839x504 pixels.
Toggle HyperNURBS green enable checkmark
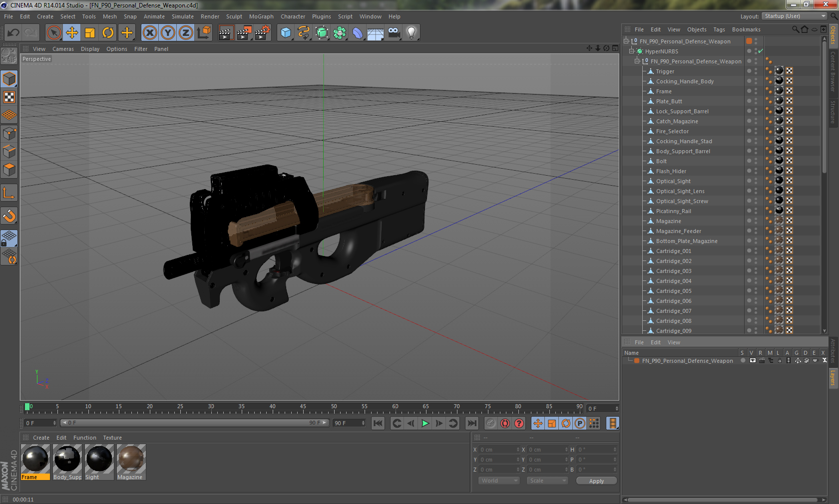click(x=761, y=51)
